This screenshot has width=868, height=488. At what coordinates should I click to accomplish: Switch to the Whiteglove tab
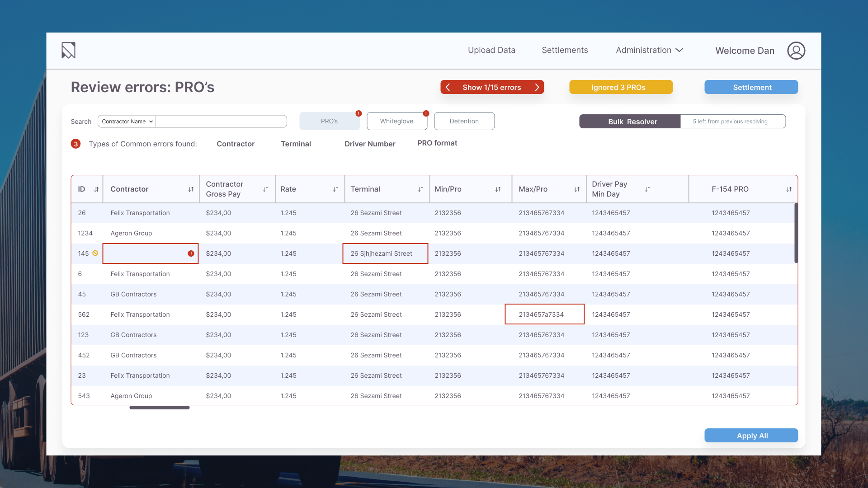(396, 121)
